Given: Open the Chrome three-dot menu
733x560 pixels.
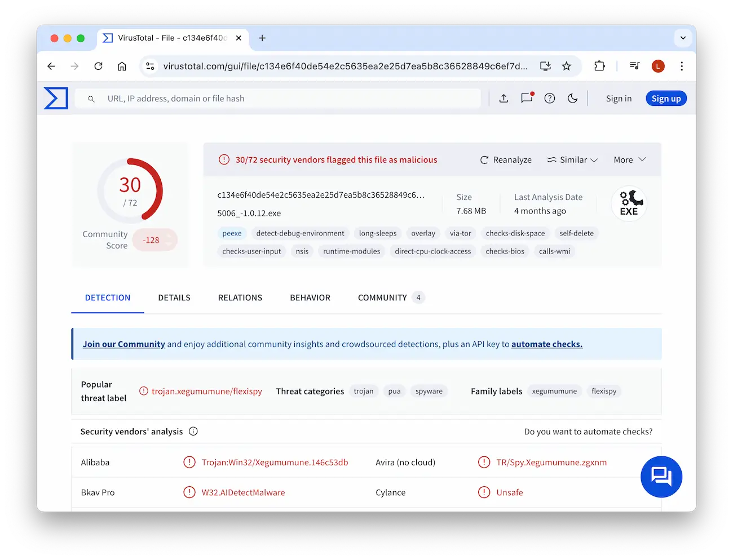Looking at the screenshot, I should click(682, 66).
